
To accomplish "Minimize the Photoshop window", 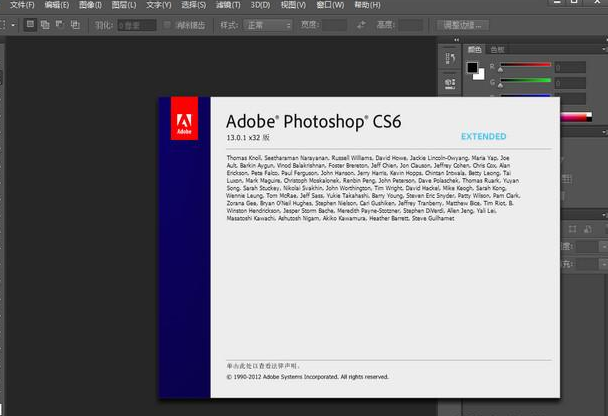I will coord(557,2).
